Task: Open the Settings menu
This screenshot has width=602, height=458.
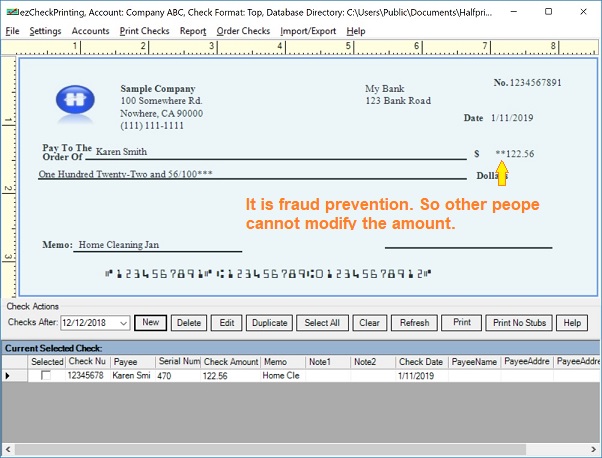Action: [45, 31]
